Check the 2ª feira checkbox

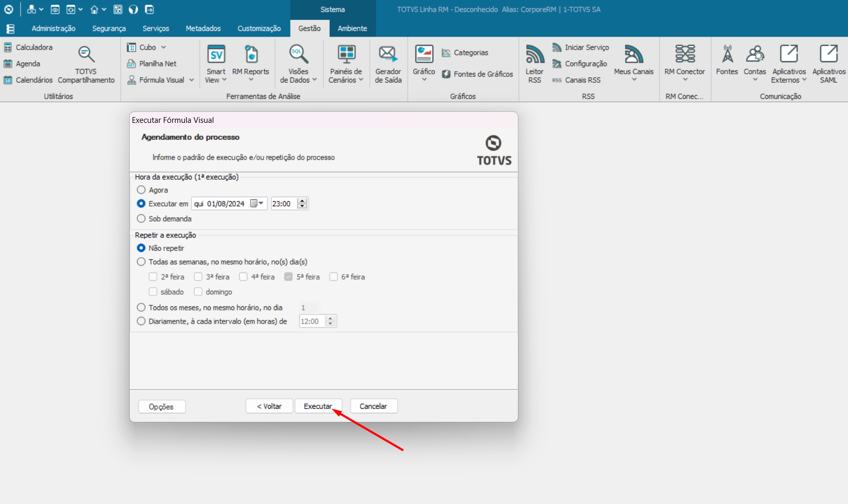153,277
